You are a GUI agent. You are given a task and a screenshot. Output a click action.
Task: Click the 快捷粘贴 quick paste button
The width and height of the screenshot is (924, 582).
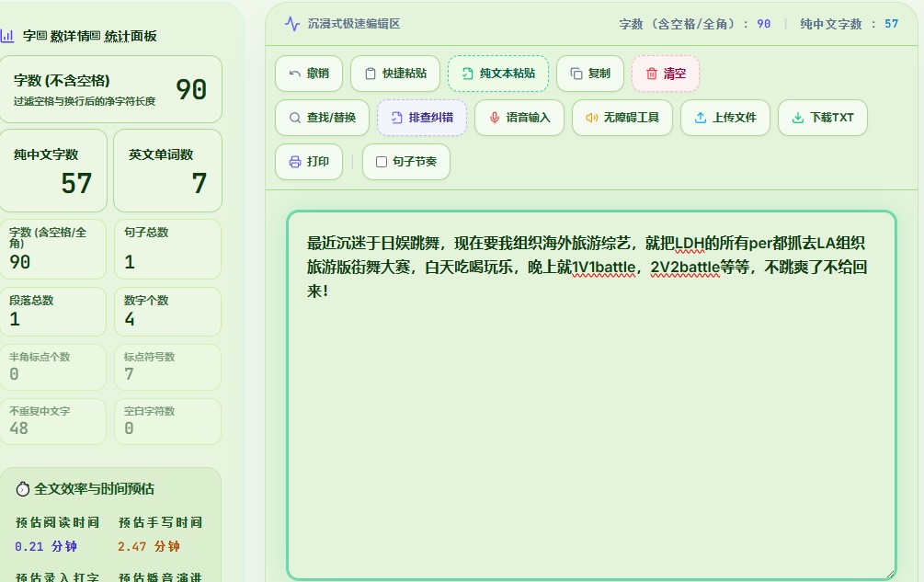(395, 74)
